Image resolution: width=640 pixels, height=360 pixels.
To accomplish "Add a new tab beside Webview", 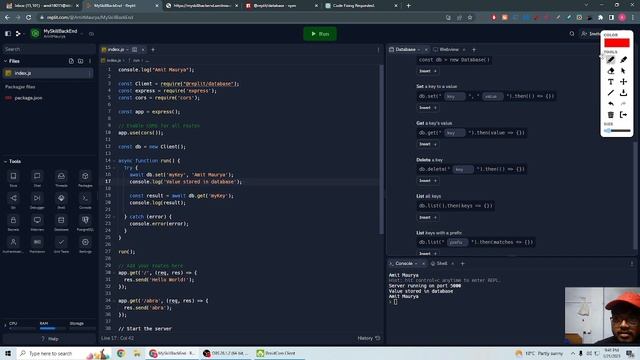I will [474, 50].
